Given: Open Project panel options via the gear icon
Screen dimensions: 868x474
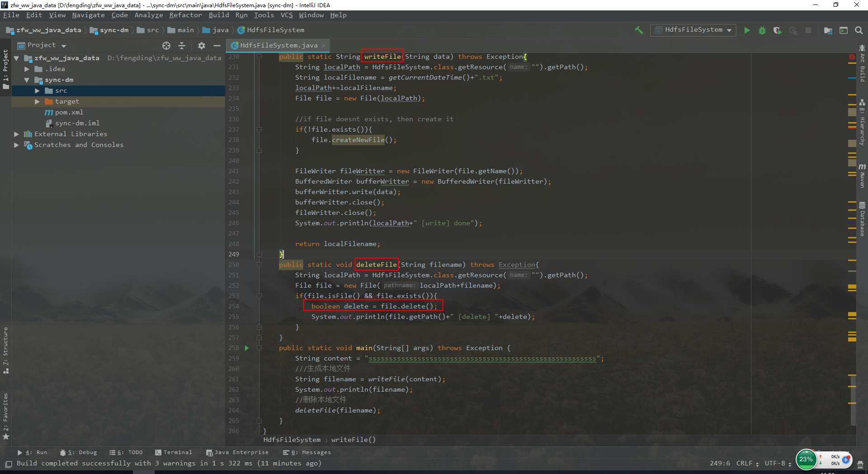Looking at the screenshot, I should pos(201,45).
